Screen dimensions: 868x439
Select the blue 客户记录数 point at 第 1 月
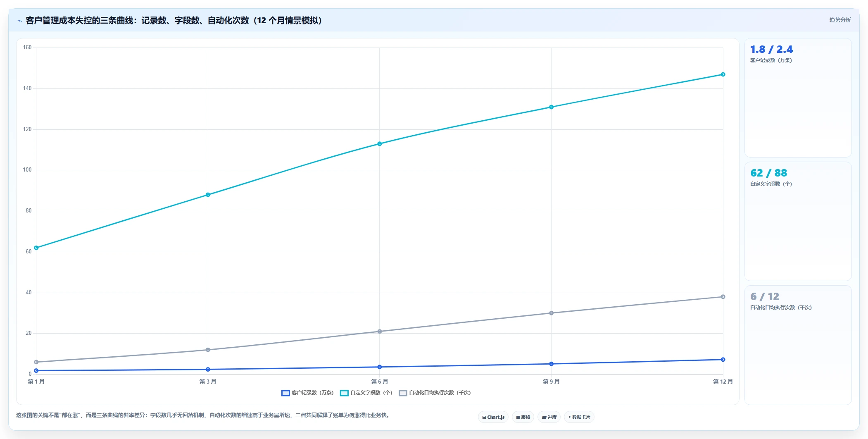click(36, 371)
